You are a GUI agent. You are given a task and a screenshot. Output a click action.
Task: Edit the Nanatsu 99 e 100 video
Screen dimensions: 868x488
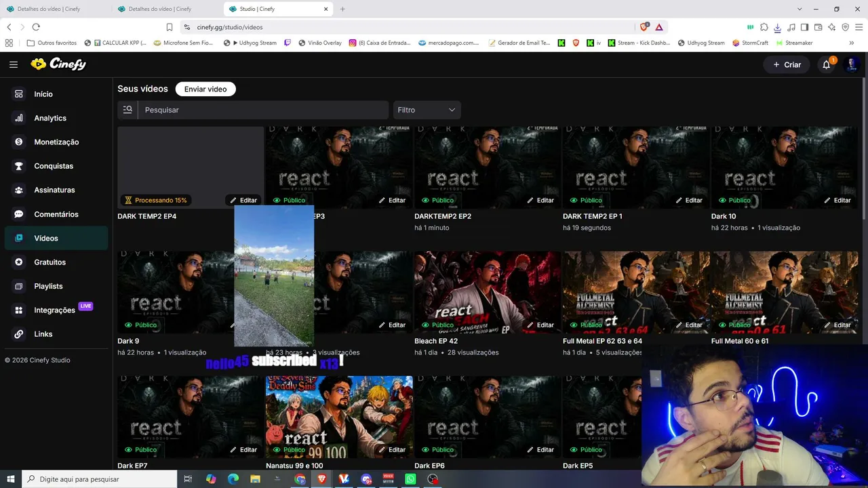(x=392, y=449)
